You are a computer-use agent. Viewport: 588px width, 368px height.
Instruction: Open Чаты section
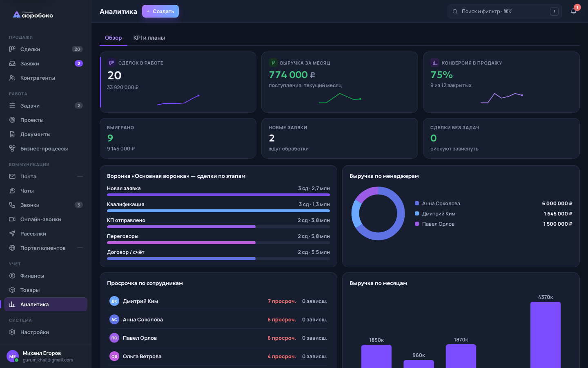(46, 191)
